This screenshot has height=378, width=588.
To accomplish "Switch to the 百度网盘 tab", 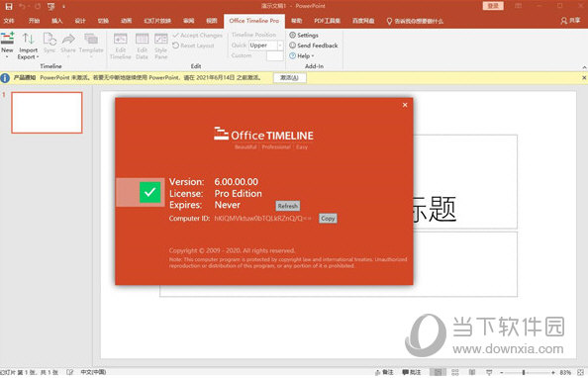I will pyautogui.click(x=363, y=21).
